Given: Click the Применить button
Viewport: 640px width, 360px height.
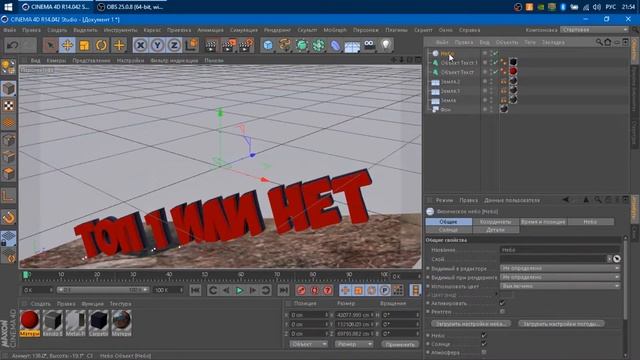Looking at the screenshot, I should click(x=400, y=344).
